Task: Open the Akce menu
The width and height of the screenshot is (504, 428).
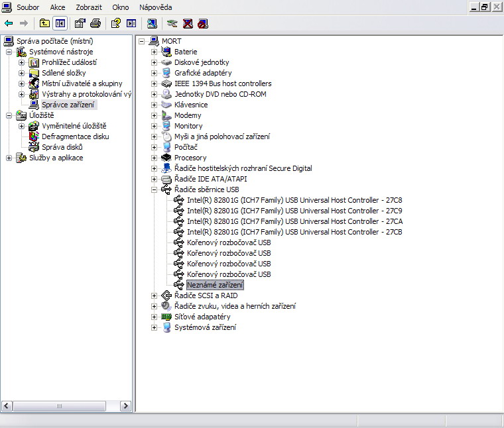Action: pyautogui.click(x=58, y=7)
